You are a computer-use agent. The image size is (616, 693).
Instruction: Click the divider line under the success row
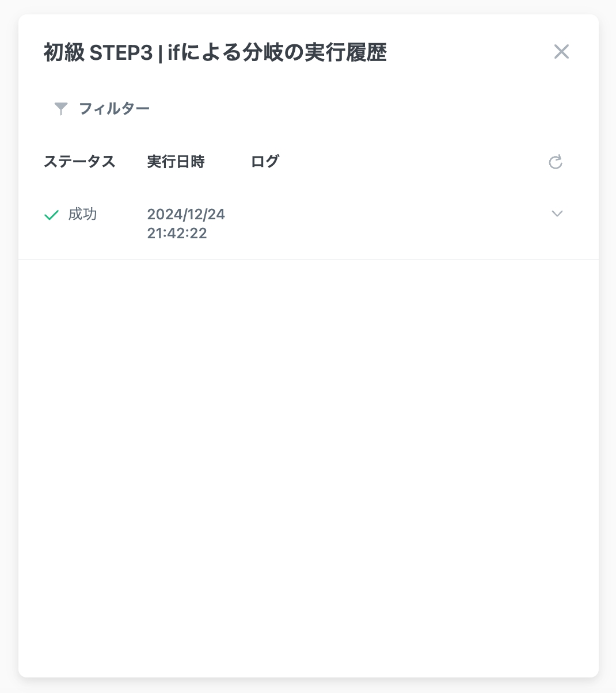308,260
